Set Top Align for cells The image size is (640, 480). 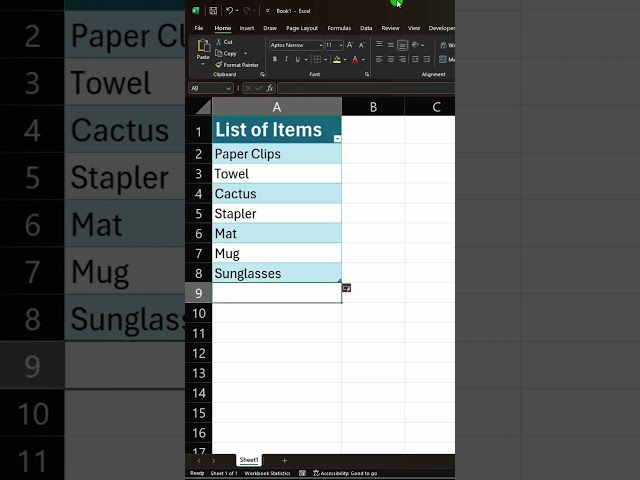tap(379, 44)
